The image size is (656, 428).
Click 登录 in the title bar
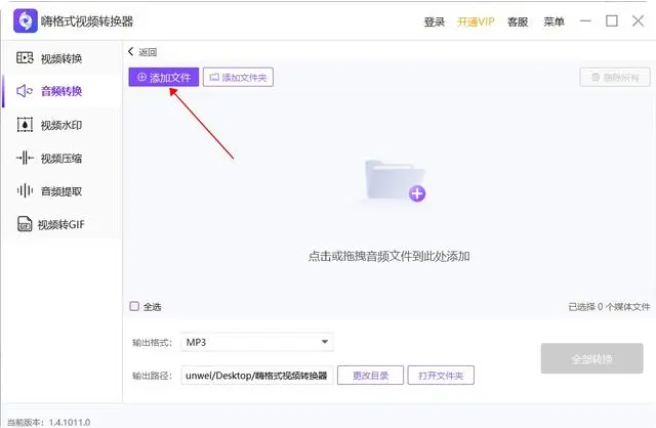click(434, 22)
